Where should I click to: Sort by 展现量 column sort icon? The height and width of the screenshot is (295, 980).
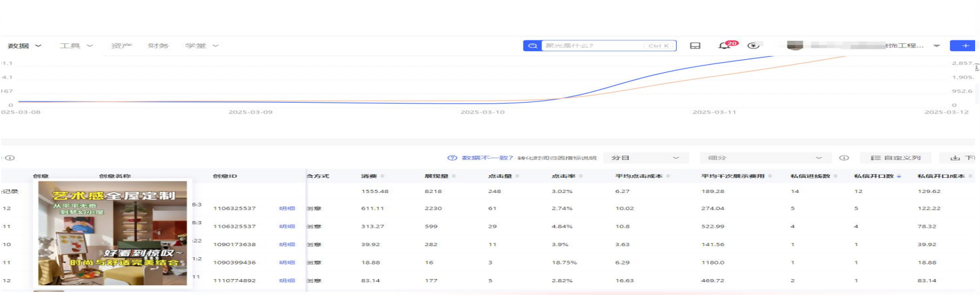(x=454, y=176)
